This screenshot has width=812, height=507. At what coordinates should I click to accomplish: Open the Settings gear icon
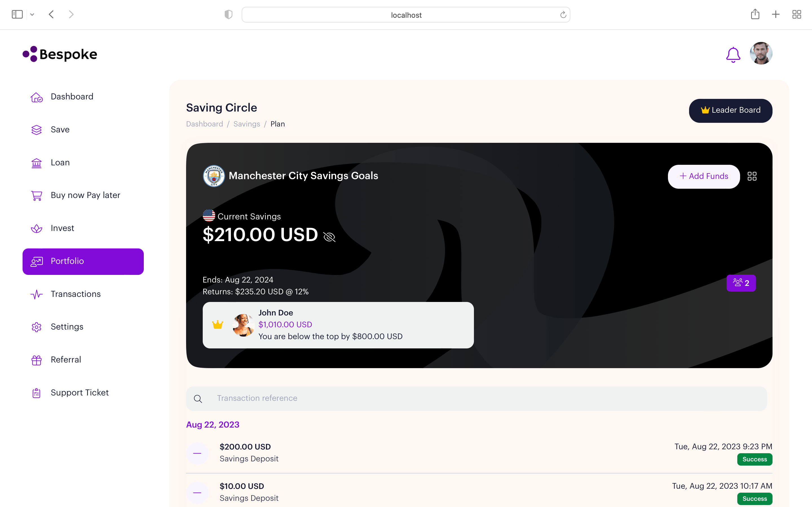37,327
